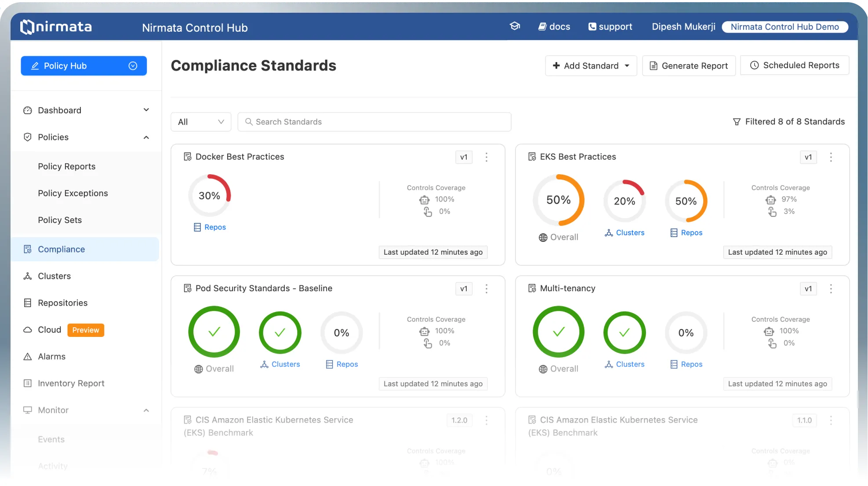The height and width of the screenshot is (486, 868).
Task: Click the Clusters sidebar icon
Action: click(28, 276)
